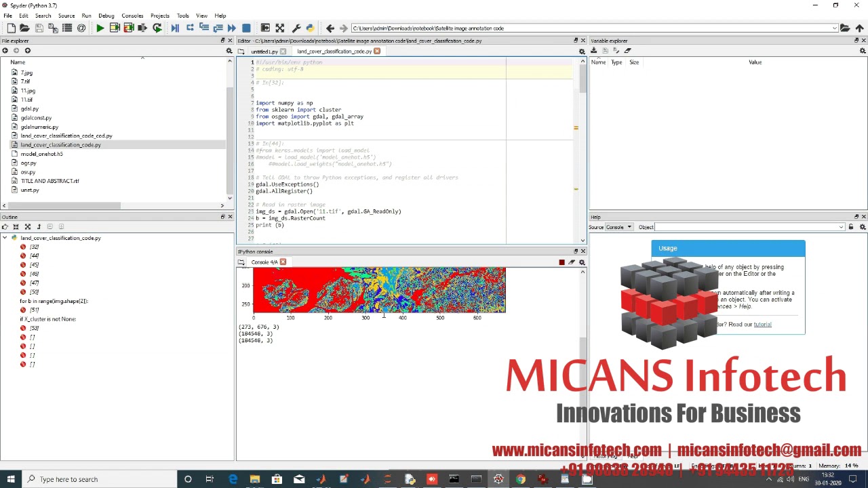Open Task View on taskbar
This screenshot has height=488, width=868.
coord(210,479)
